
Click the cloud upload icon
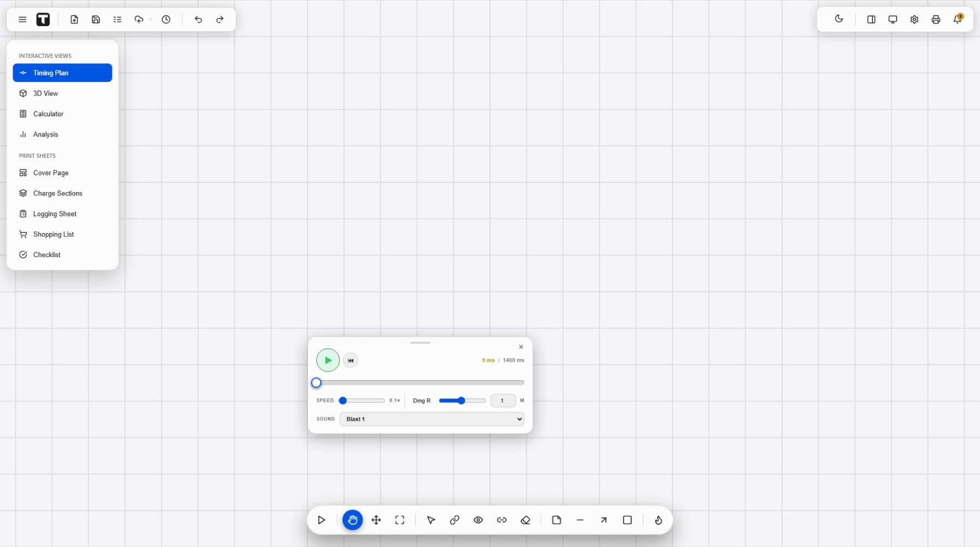pyautogui.click(x=139, y=20)
